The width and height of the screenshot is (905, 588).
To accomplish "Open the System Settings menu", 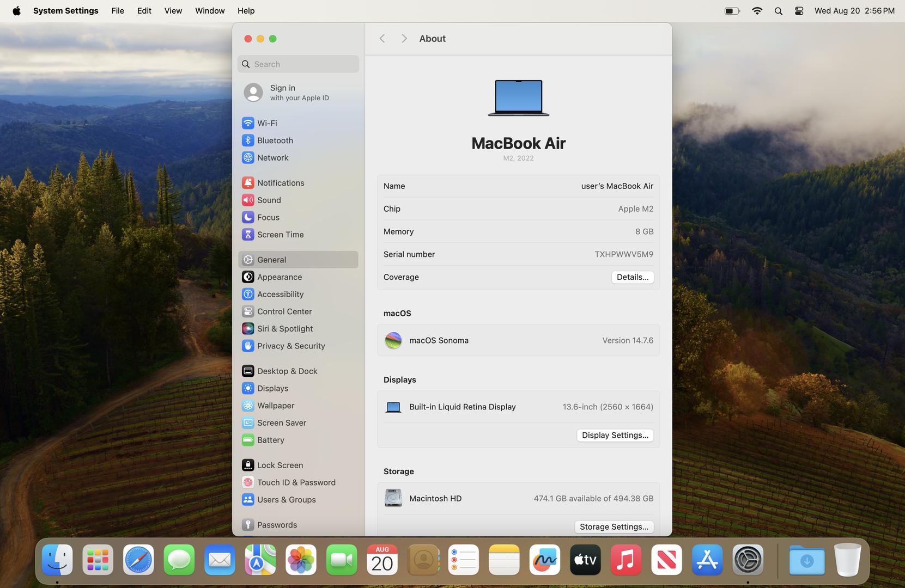I will (x=66, y=11).
